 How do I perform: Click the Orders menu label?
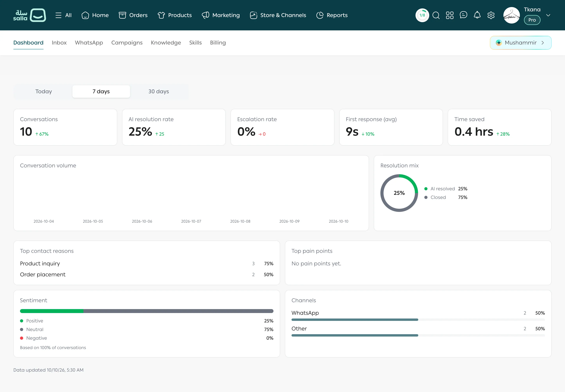coord(138,15)
